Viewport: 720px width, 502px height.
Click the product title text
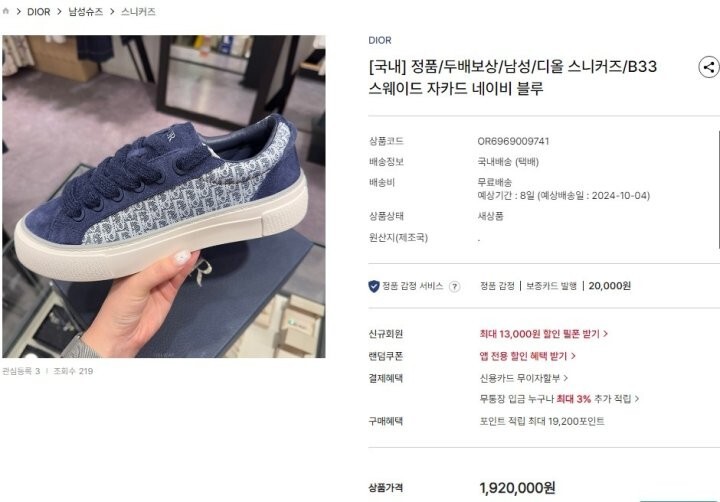(512, 77)
